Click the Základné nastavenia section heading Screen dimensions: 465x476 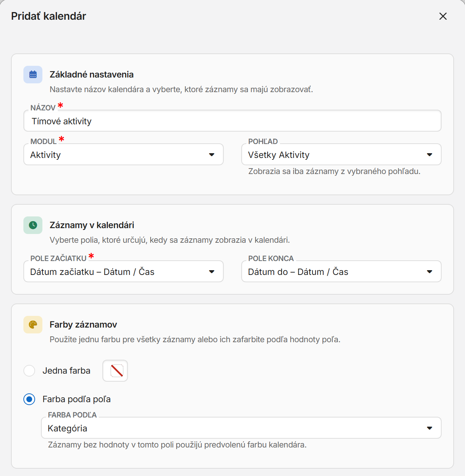coord(92,75)
